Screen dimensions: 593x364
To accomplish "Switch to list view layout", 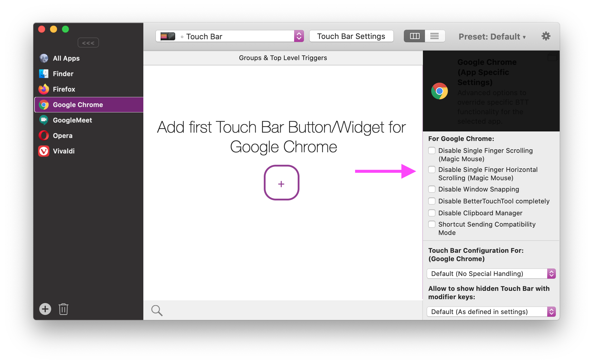I will [x=435, y=36].
